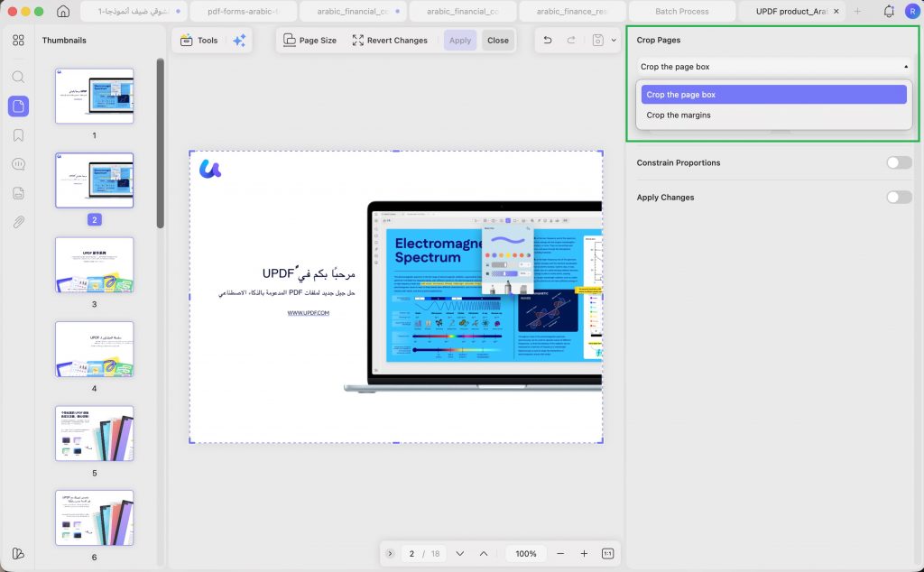Select the page crop tool in sidebar
This screenshot has height=572, width=924.
pyautogui.click(x=18, y=106)
